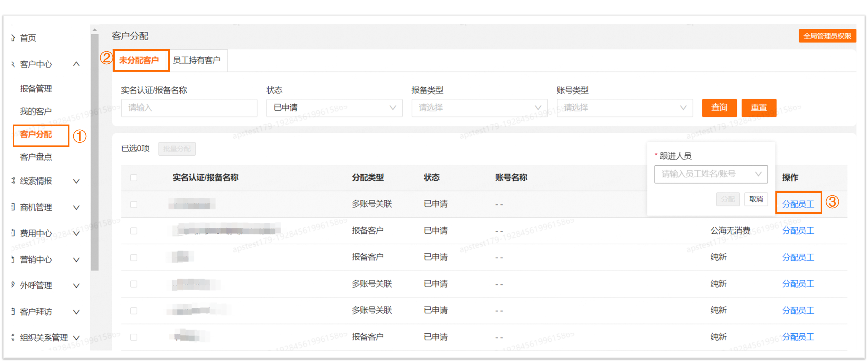Click the 首页 home sidebar icon

click(13, 38)
